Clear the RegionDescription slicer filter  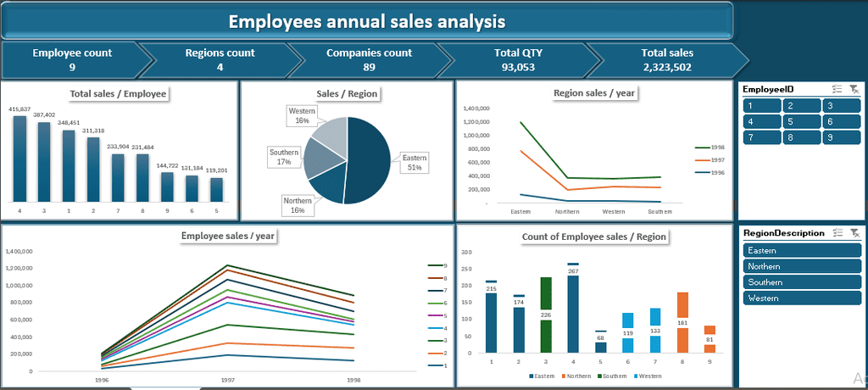(x=854, y=233)
